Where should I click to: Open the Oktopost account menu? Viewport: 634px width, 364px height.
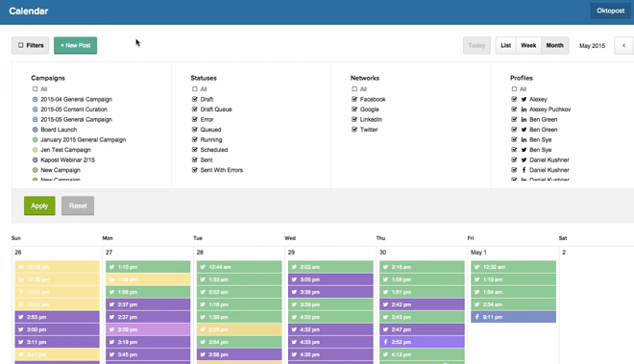(x=610, y=11)
